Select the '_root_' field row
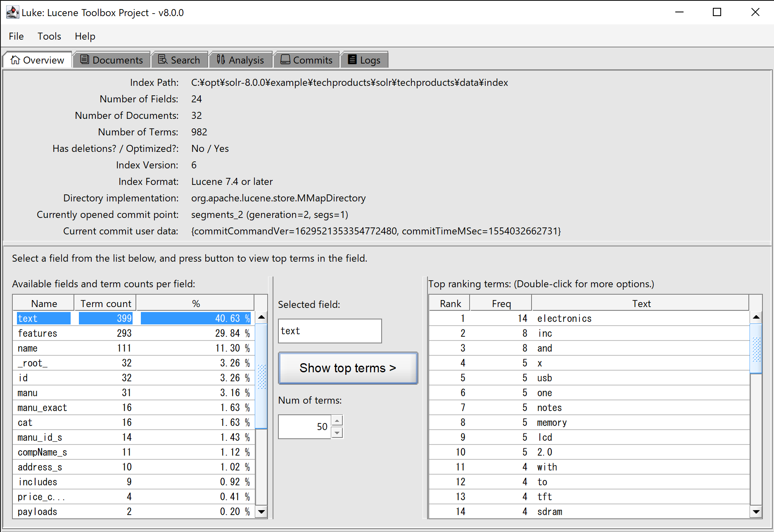 click(134, 363)
